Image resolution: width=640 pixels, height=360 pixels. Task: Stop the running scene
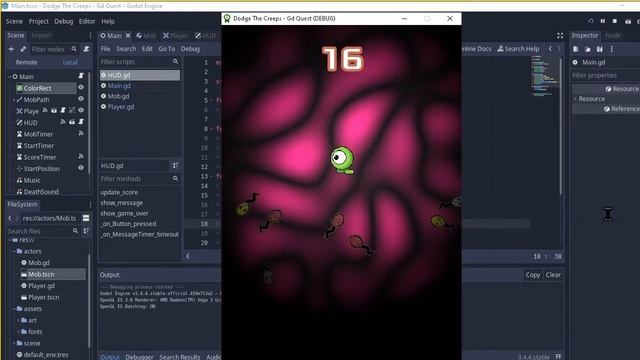point(615,21)
